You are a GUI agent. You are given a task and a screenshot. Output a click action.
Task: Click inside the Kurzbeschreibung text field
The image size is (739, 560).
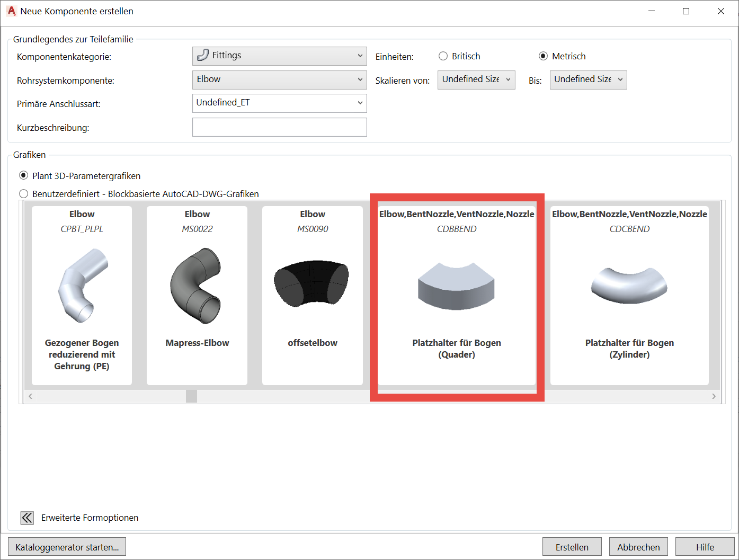279,127
